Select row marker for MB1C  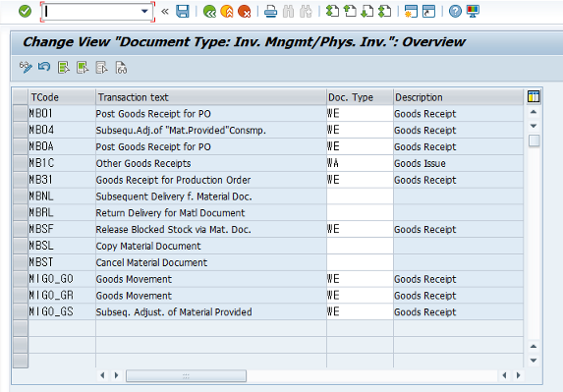pos(21,163)
